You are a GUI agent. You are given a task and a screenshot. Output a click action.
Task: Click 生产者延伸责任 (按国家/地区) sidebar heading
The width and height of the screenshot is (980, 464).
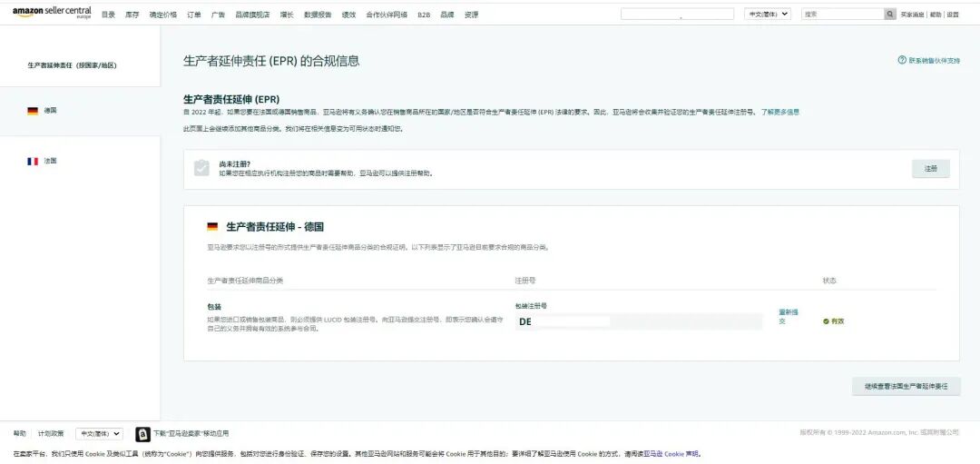click(x=72, y=65)
